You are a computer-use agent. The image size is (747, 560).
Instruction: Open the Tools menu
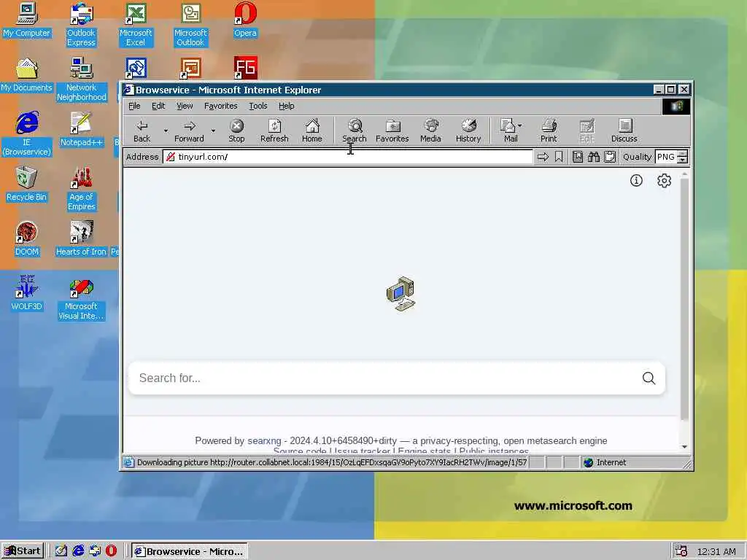[x=258, y=106]
